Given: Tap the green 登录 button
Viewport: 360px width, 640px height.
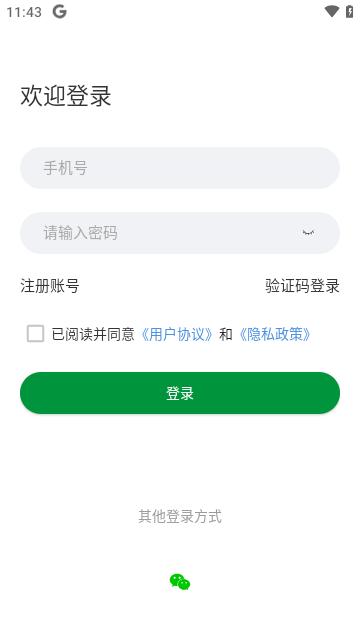Looking at the screenshot, I should click(x=180, y=393).
